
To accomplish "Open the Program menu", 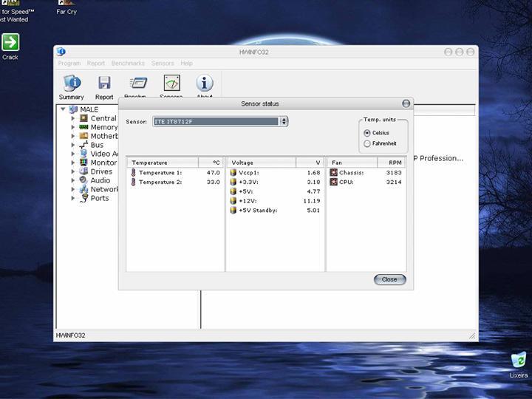I will 69,64.
